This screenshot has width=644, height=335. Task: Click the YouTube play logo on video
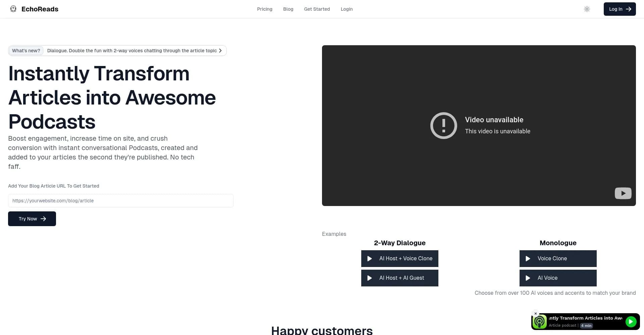(x=623, y=193)
